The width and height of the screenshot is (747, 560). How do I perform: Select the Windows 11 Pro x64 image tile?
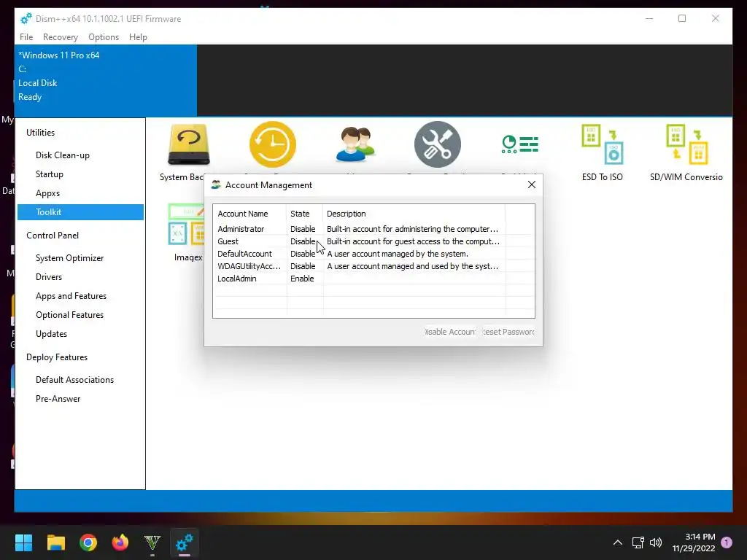point(106,80)
